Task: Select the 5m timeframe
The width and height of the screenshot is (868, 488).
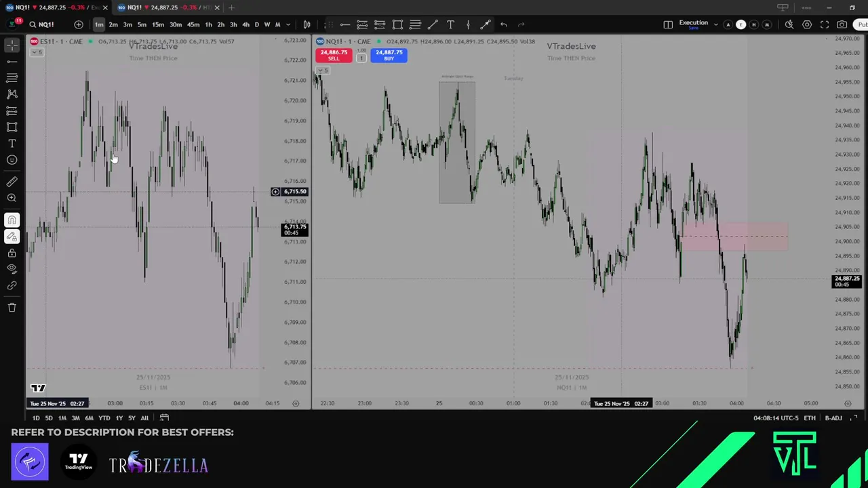Action: (142, 24)
